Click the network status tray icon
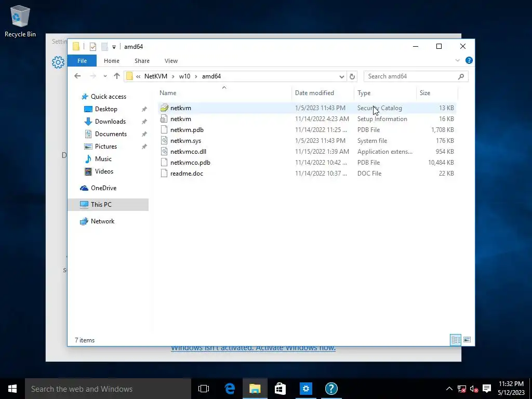Image resolution: width=532 pixels, height=399 pixels. pyautogui.click(x=462, y=389)
